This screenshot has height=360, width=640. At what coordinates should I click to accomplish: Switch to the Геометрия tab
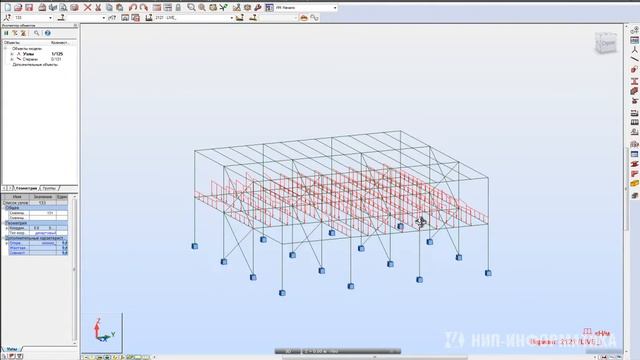point(27,188)
